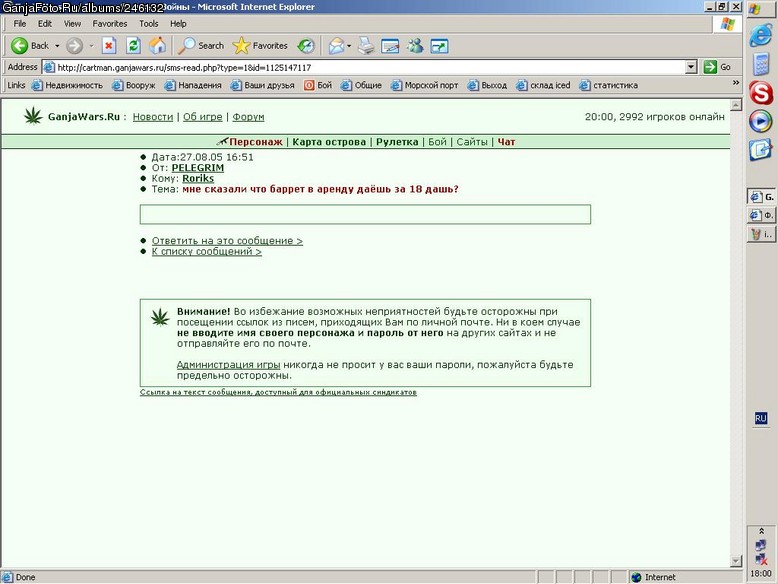Click the Go button next to address bar
Image resolution: width=778 pixels, height=584 pixels.
717,67
